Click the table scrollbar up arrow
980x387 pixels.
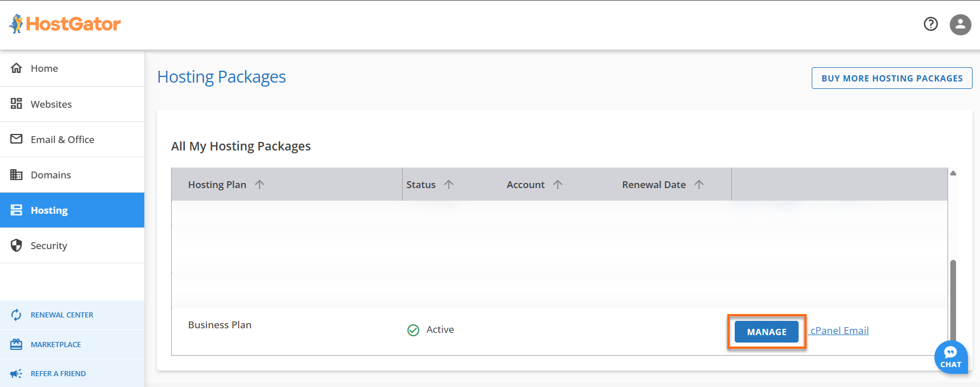click(953, 173)
